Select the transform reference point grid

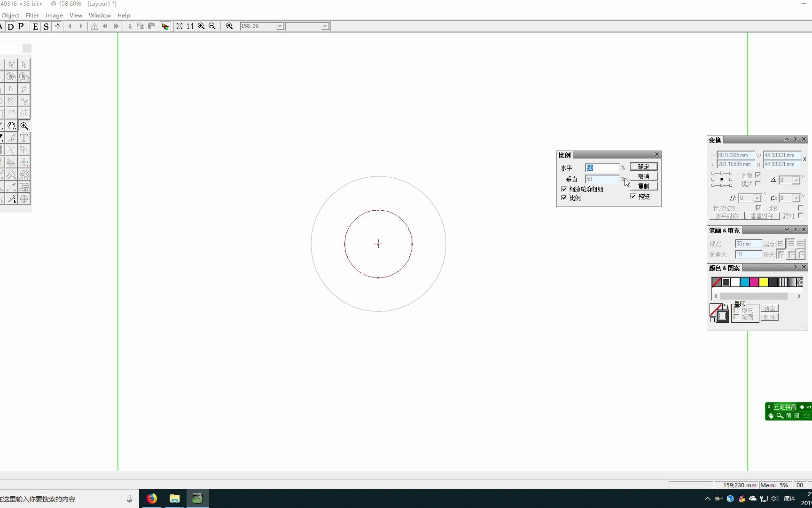pyautogui.click(x=721, y=179)
